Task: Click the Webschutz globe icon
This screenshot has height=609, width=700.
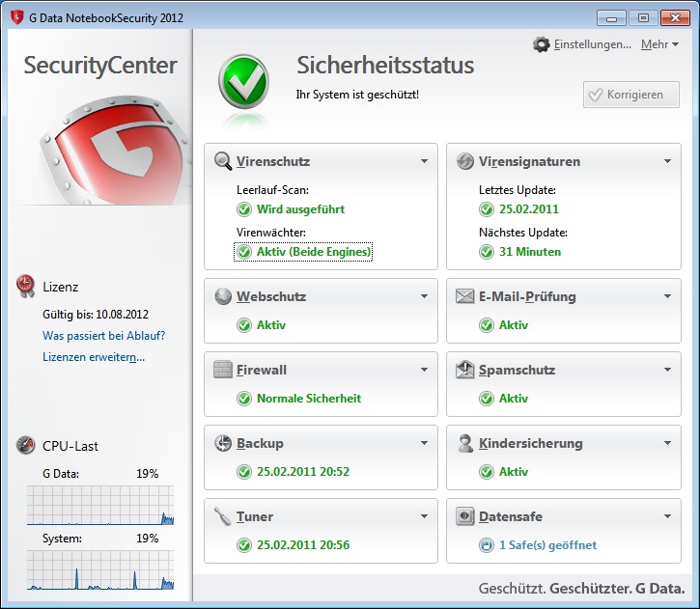Action: pos(223,296)
